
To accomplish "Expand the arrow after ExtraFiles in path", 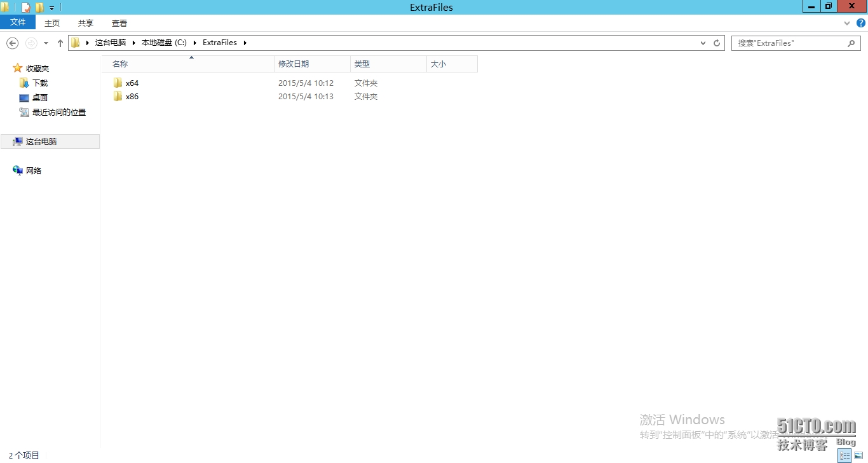I will [x=245, y=43].
